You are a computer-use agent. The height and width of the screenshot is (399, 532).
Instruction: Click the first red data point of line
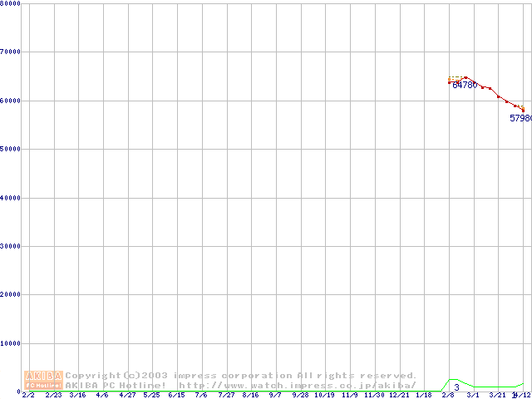coord(450,82)
